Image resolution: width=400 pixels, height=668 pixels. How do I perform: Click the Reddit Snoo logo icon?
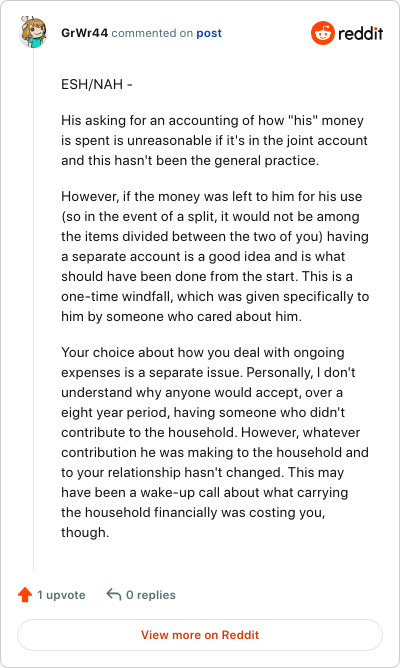(322, 33)
